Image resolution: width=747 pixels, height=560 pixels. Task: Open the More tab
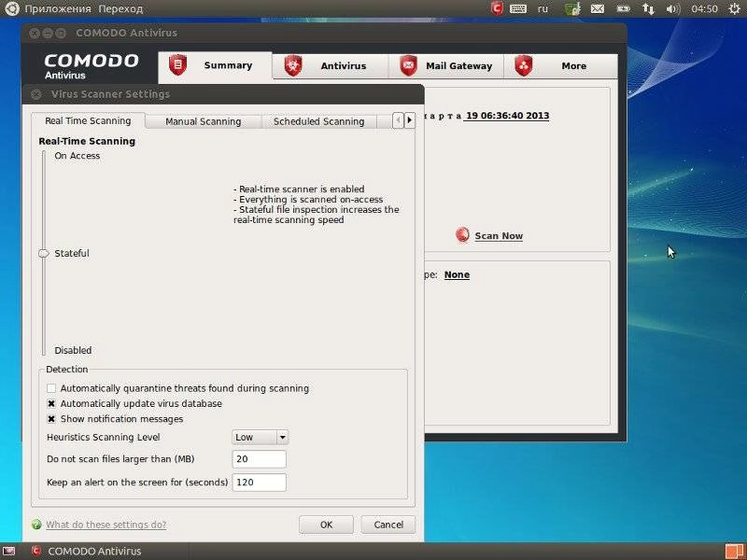(561, 65)
